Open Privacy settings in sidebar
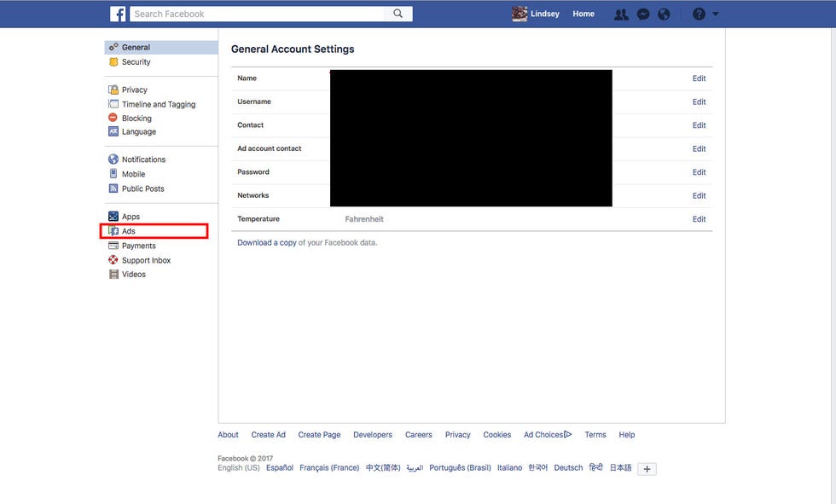Image resolution: width=836 pixels, height=504 pixels. [135, 90]
